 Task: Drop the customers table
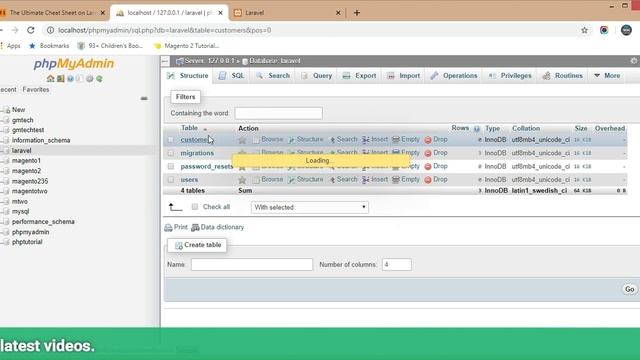coord(436,140)
